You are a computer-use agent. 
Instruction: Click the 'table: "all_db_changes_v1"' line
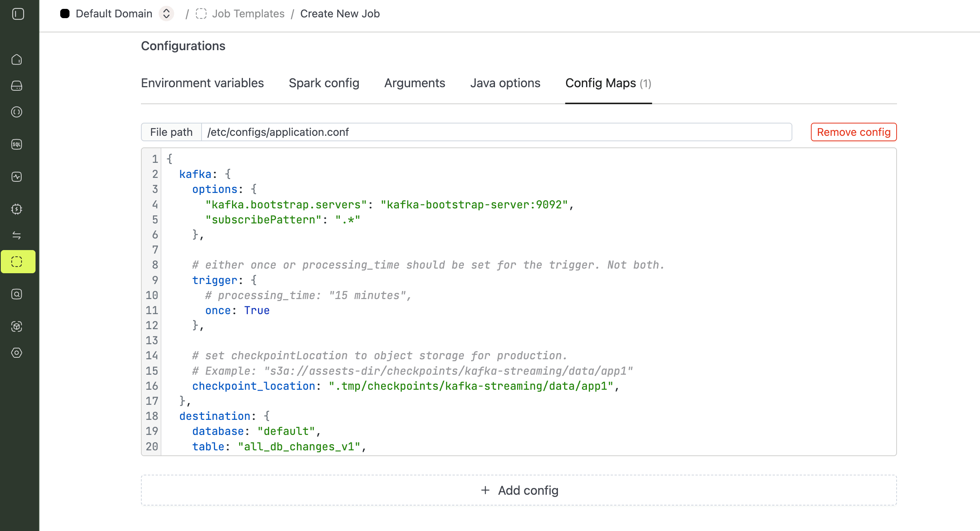point(280,446)
